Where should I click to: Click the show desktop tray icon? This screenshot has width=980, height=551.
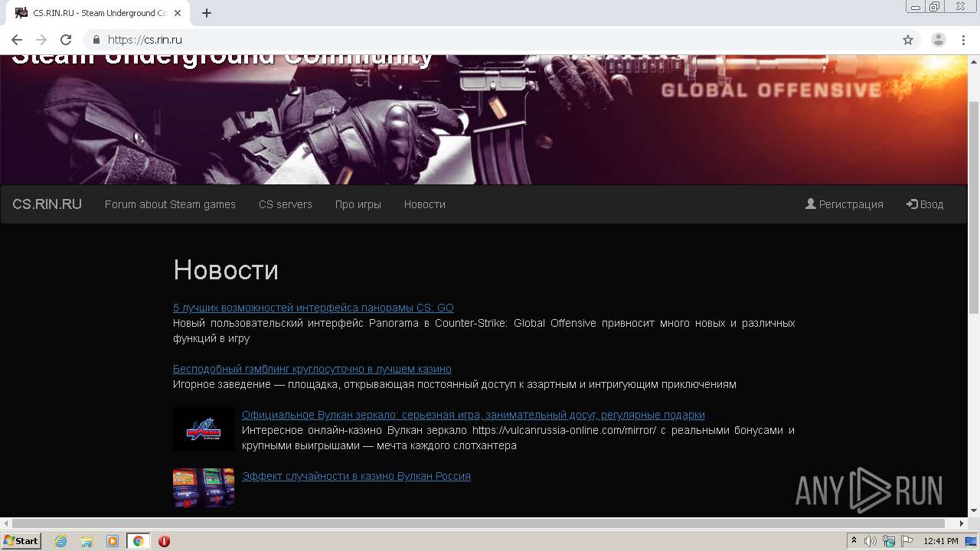coord(971,541)
